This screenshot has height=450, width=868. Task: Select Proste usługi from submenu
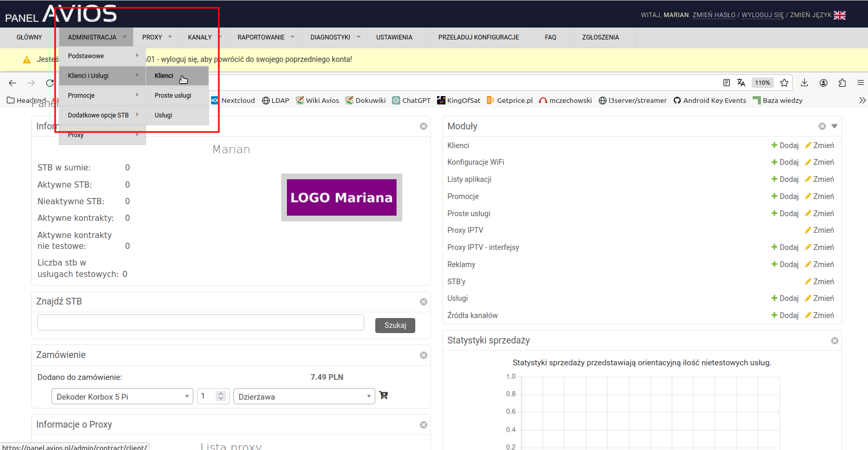tap(173, 96)
